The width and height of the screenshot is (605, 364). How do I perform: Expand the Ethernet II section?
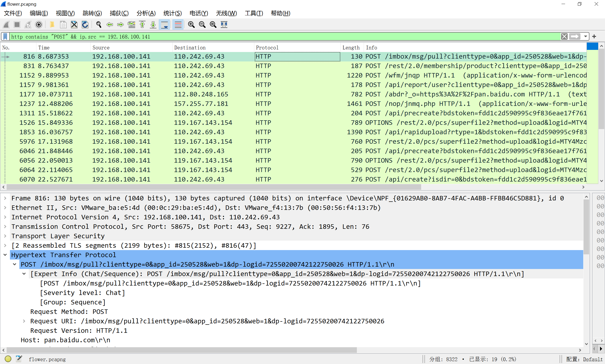tap(5, 208)
